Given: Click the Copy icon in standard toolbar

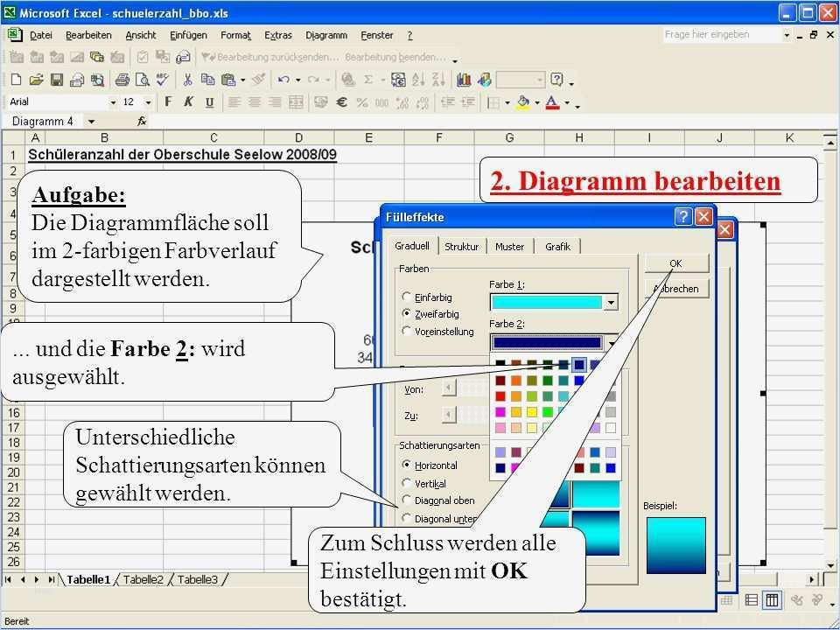Looking at the screenshot, I should point(207,80).
